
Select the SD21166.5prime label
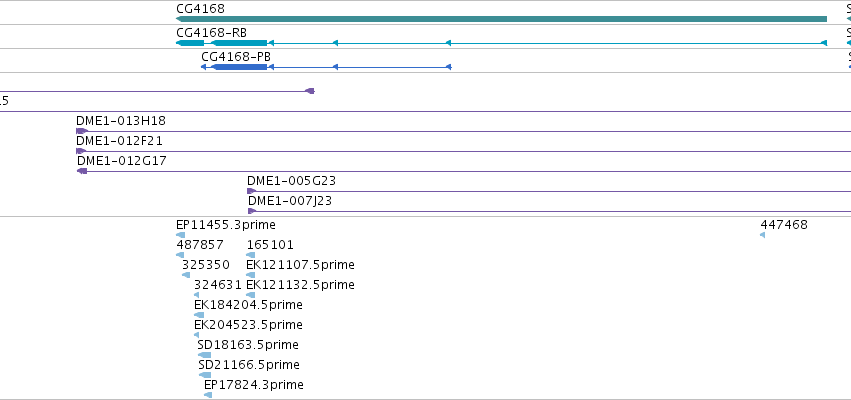249,365
